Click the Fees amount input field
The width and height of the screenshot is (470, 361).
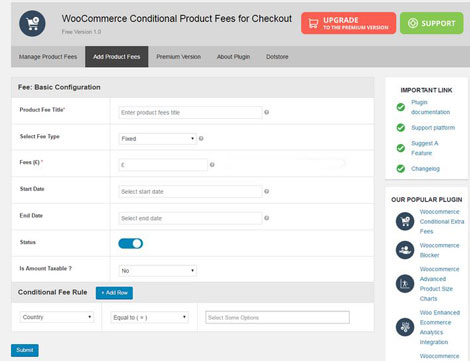163,165
